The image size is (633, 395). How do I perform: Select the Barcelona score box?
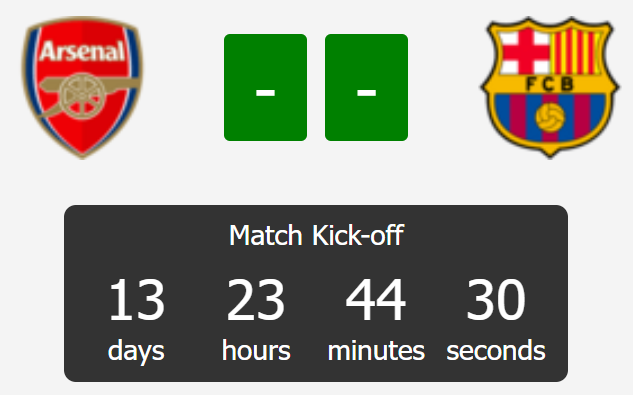(366, 88)
